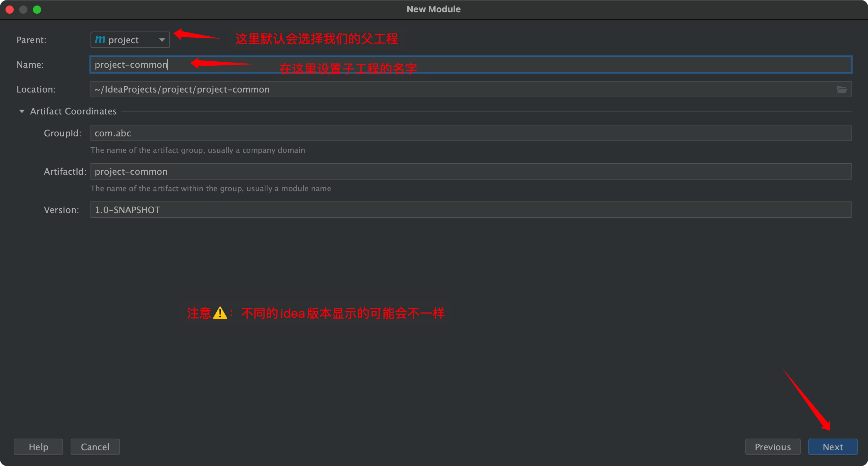Click the green maximize window button
Screen dimensions: 868x466
click(x=37, y=10)
